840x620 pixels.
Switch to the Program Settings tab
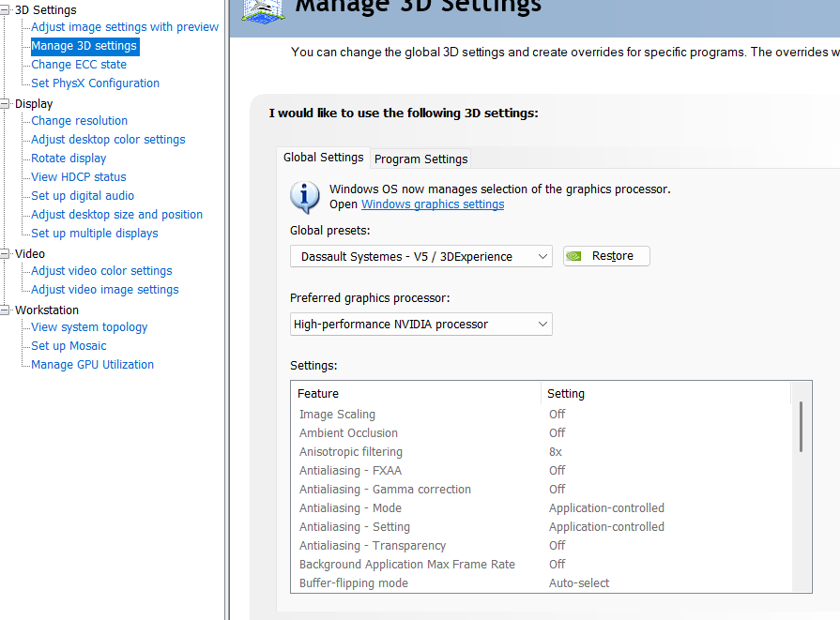tap(420, 159)
